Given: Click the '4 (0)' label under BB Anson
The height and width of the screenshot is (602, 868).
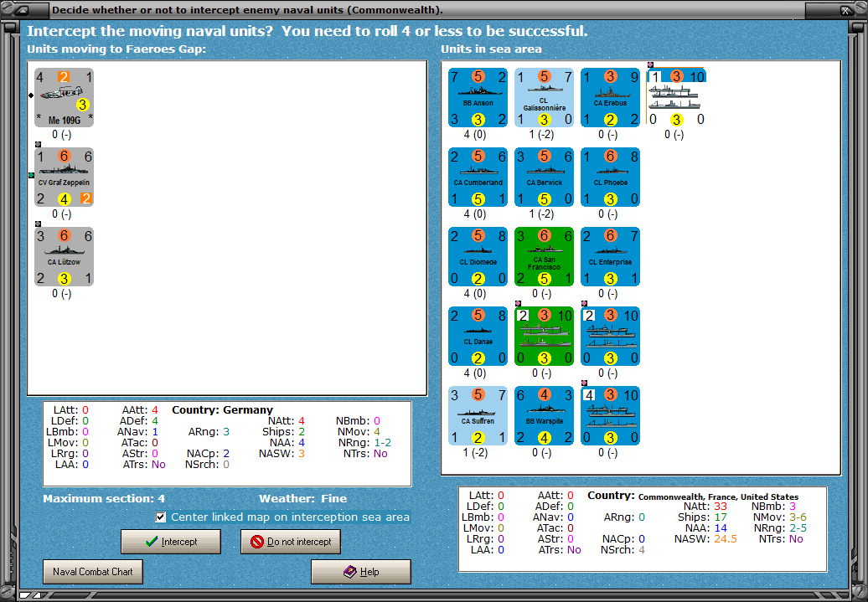Looking at the screenshot, I should pyautogui.click(x=475, y=135).
